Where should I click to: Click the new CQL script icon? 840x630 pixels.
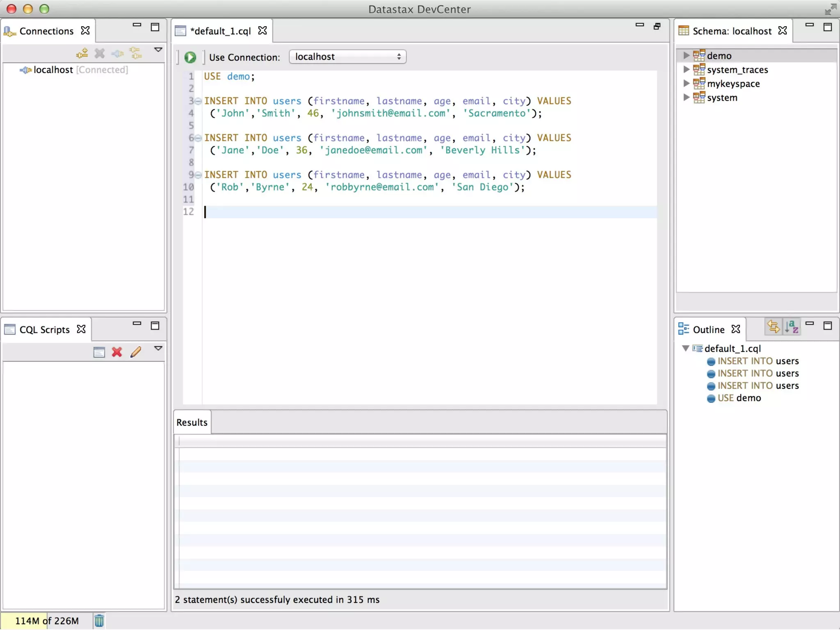click(x=99, y=352)
